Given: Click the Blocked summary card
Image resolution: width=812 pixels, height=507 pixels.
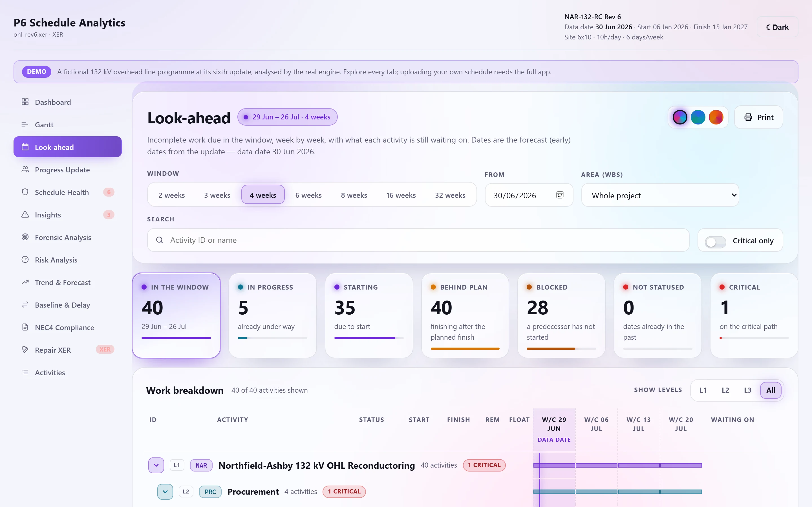Looking at the screenshot, I should [561, 315].
